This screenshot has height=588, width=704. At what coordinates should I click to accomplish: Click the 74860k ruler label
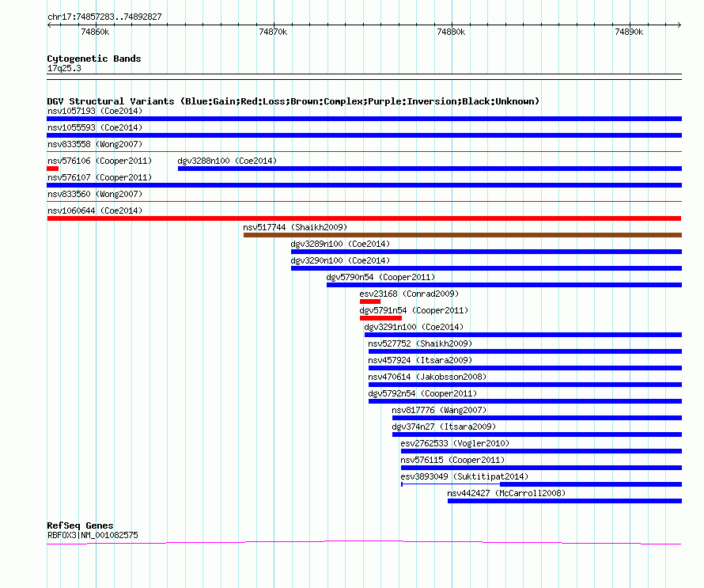[x=95, y=32]
